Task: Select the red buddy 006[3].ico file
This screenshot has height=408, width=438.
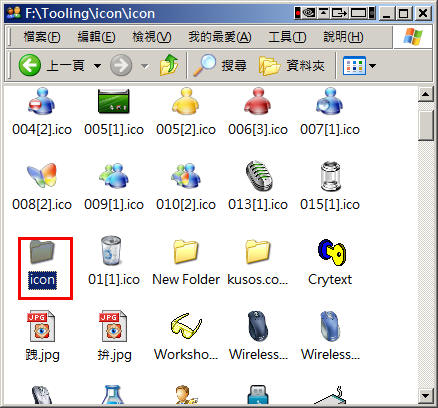Action: (258, 101)
